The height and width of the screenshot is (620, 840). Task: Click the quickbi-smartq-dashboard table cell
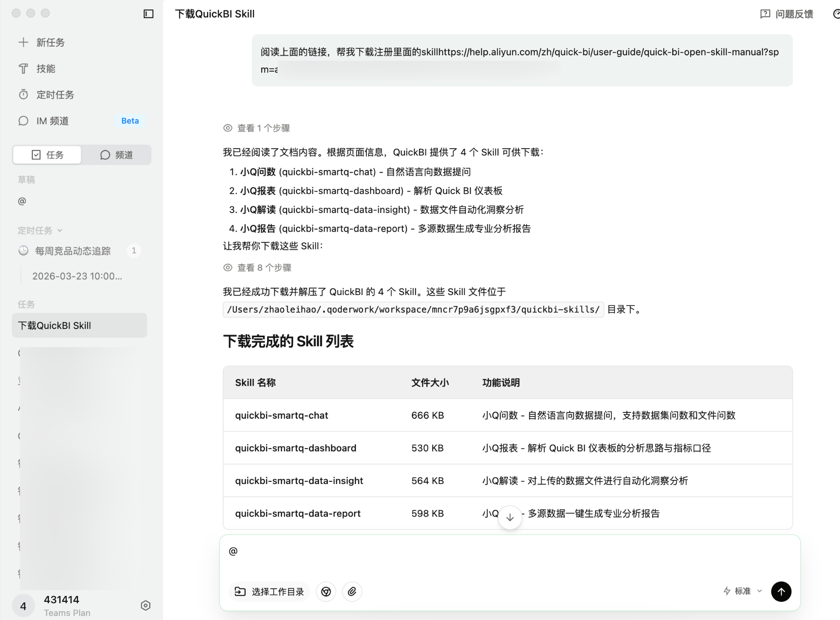tap(296, 448)
